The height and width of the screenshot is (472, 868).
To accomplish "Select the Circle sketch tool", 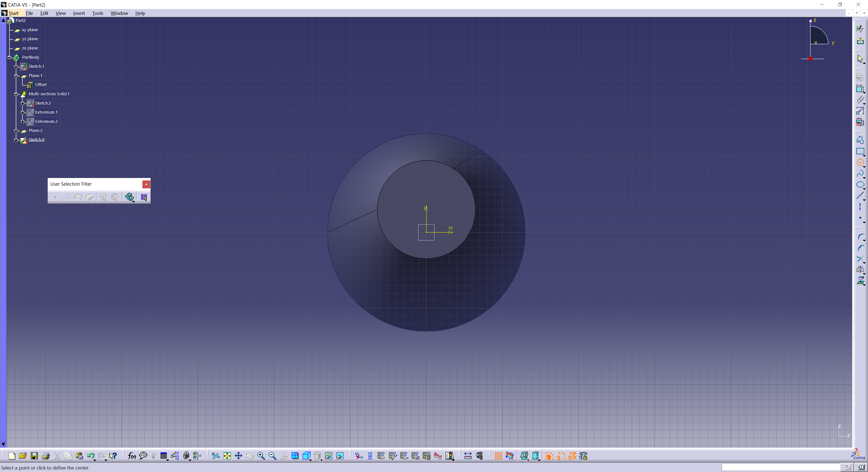I will pos(860,163).
